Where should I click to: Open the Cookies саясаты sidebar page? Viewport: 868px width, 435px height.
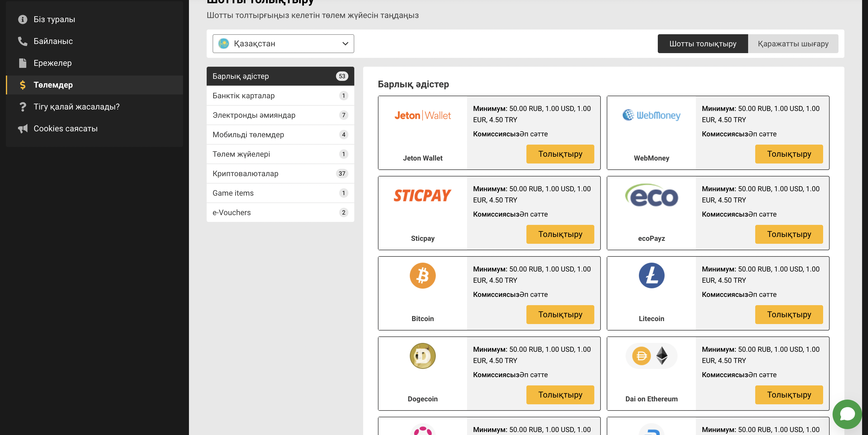tap(94, 129)
